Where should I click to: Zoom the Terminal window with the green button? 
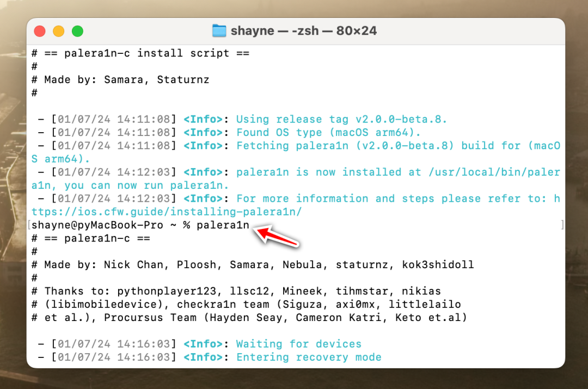click(x=78, y=31)
